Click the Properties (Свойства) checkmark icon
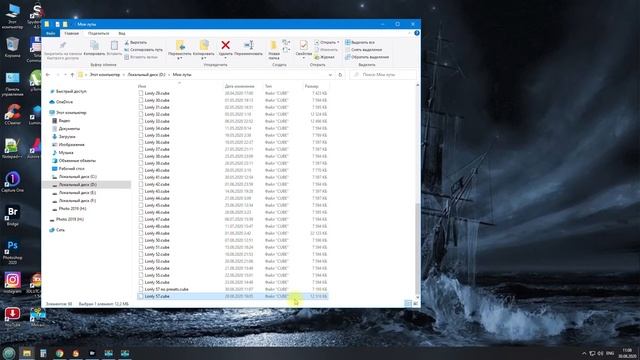640x360 pixels. coord(304,45)
